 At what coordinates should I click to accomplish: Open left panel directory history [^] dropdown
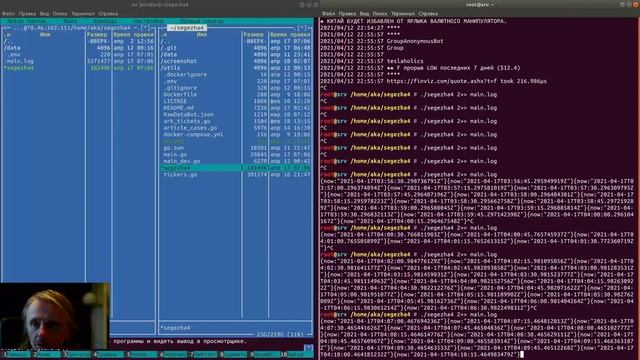point(146,28)
